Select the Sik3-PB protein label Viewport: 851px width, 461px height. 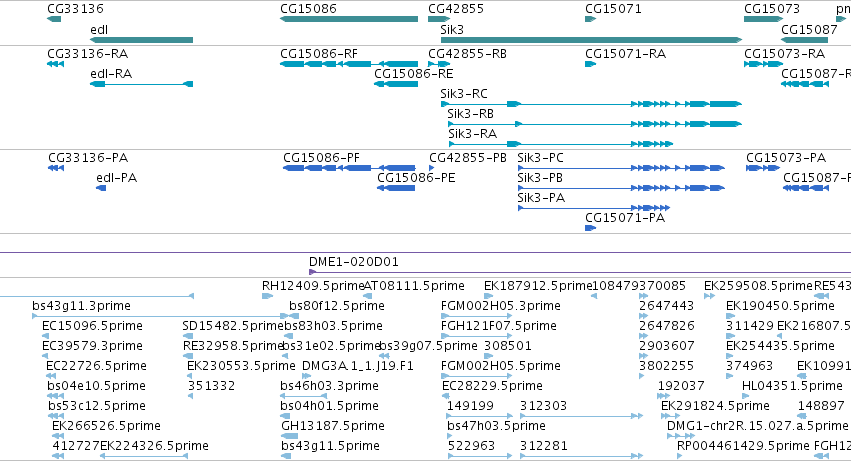(540, 178)
